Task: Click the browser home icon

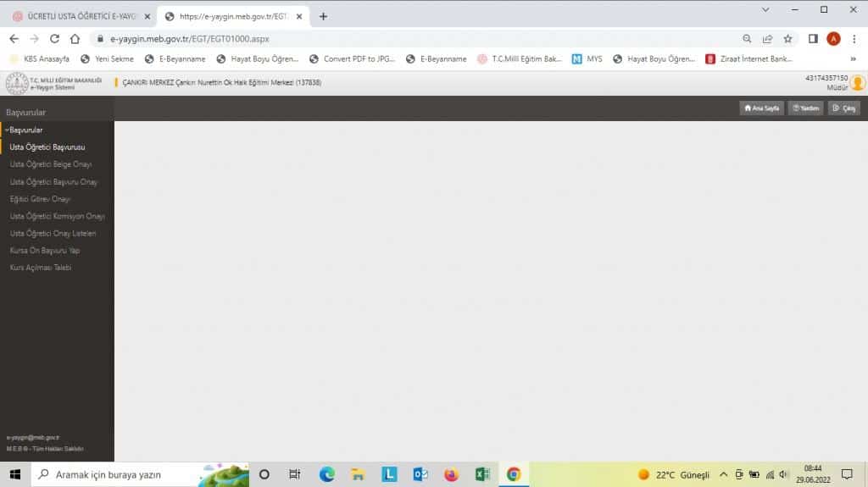Action: [x=75, y=39]
